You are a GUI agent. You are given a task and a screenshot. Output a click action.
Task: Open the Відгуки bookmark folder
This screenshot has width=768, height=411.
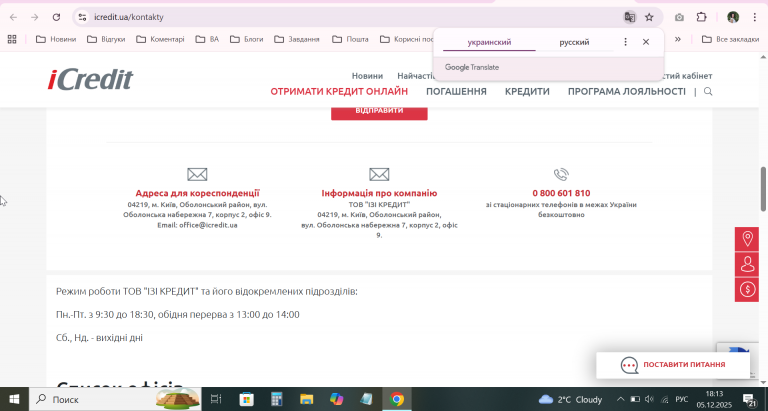(106, 39)
